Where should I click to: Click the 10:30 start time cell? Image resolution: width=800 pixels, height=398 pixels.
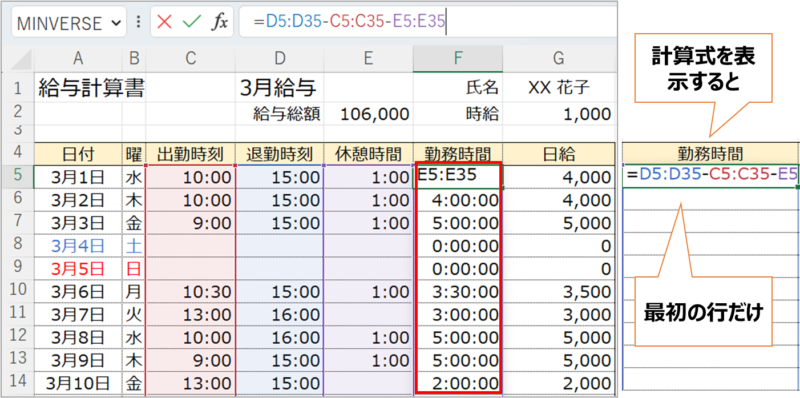click(x=191, y=292)
